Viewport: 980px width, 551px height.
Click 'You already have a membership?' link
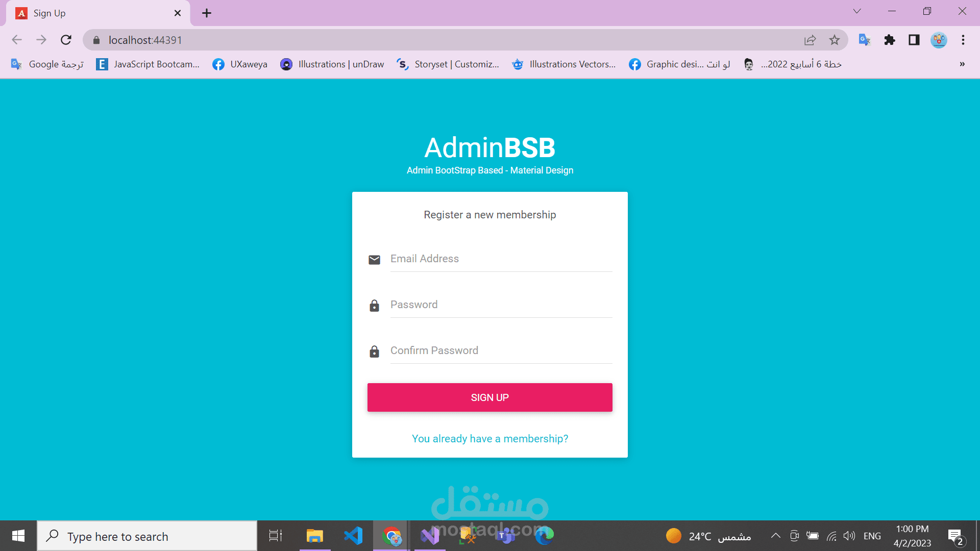click(489, 439)
